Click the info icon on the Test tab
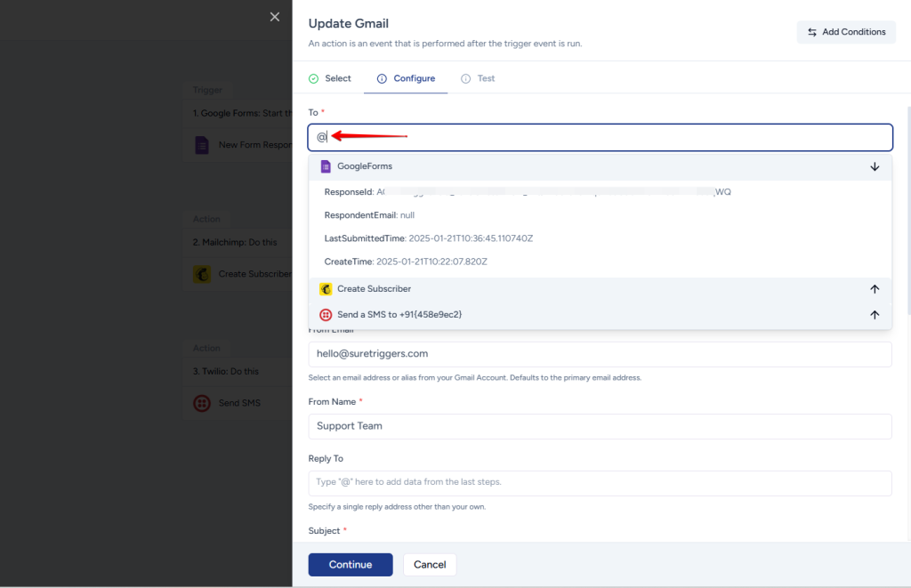Image resolution: width=911 pixels, height=588 pixels. coord(465,78)
